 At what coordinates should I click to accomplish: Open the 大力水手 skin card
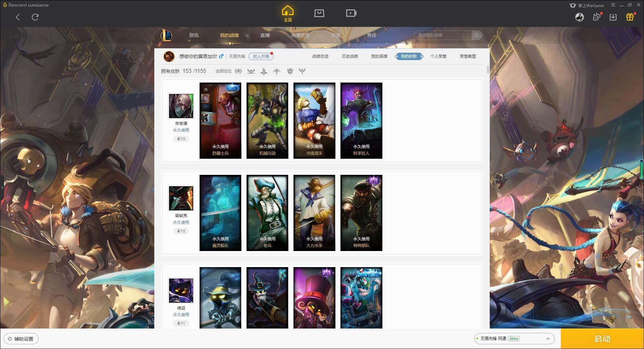pyautogui.click(x=314, y=213)
